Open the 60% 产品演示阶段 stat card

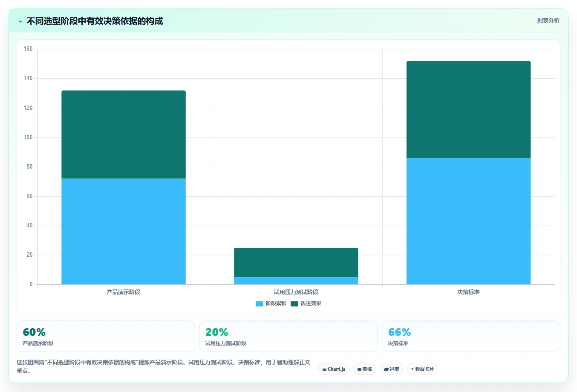pos(106,336)
